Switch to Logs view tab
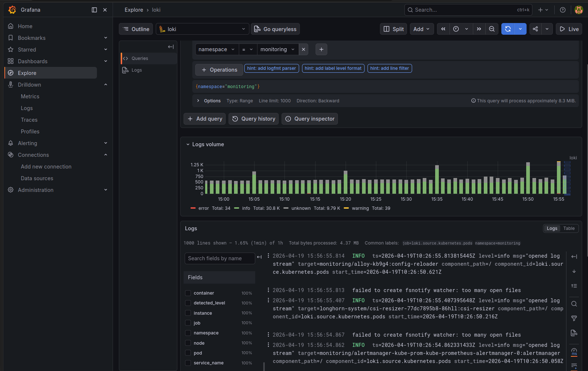The image size is (588, 371). tap(552, 228)
